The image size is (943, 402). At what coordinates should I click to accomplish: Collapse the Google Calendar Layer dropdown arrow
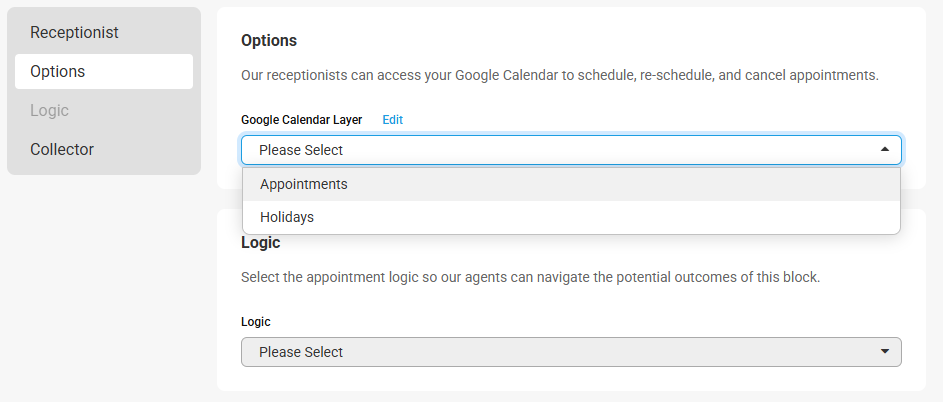pyautogui.click(x=884, y=150)
